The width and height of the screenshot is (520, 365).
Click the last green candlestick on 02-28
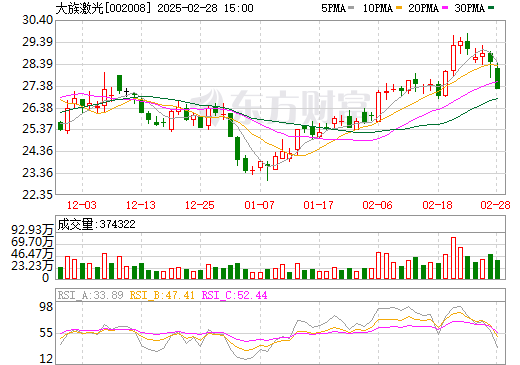[x=498, y=78]
